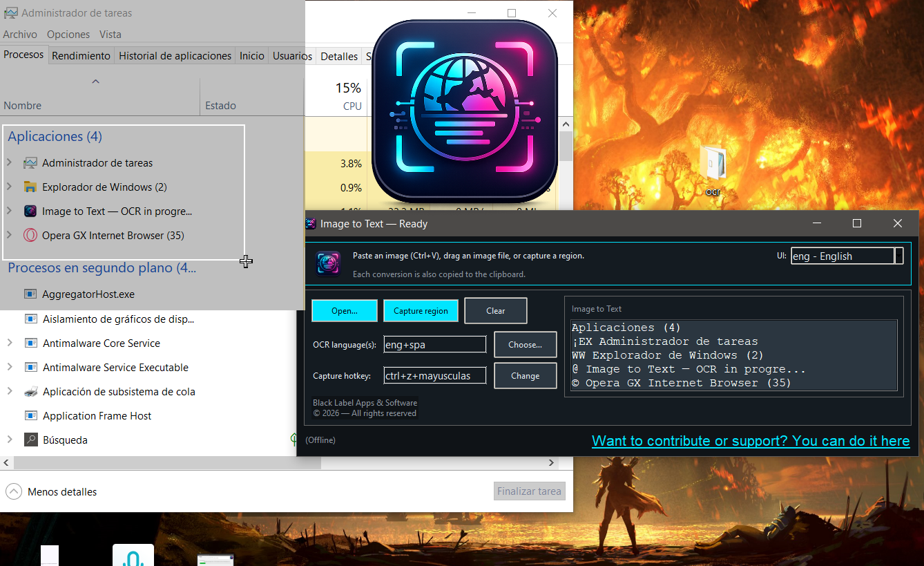
Task: Select the ocr folder on the desktop
Action: 713,171
